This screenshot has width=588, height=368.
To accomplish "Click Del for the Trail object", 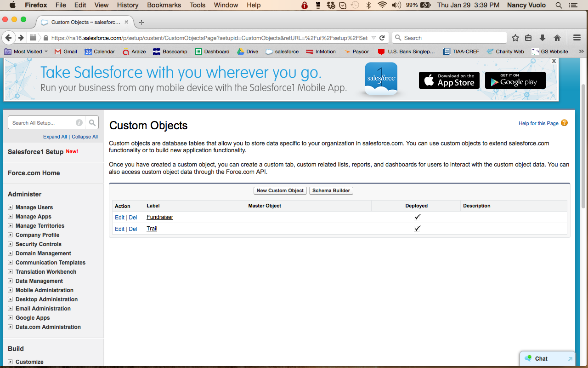I will tap(133, 229).
